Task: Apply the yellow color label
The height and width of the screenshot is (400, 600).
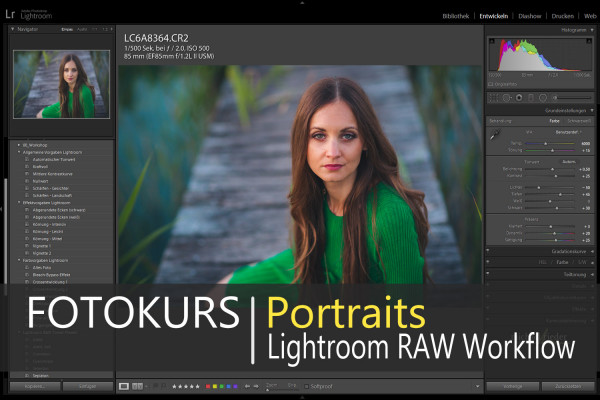Action: [215, 387]
